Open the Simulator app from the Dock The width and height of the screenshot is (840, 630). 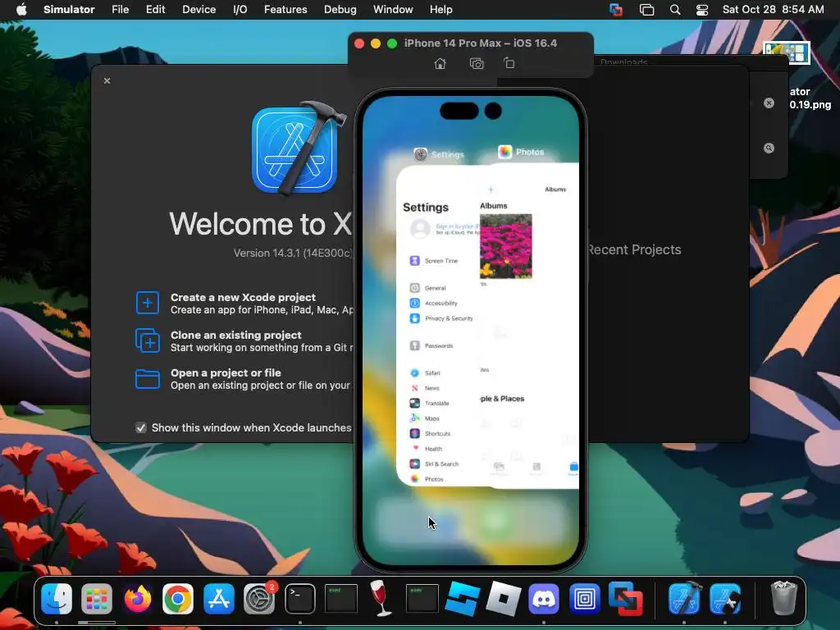[x=725, y=598]
